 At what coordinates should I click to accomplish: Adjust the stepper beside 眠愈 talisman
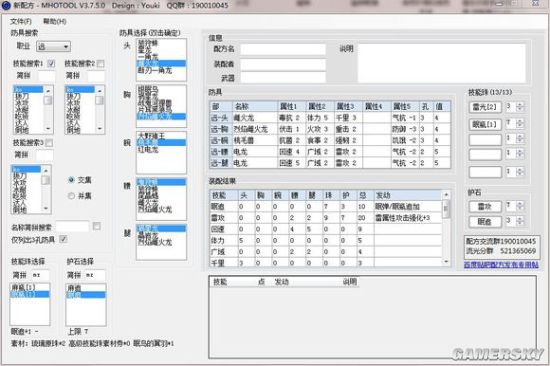[x=520, y=221]
